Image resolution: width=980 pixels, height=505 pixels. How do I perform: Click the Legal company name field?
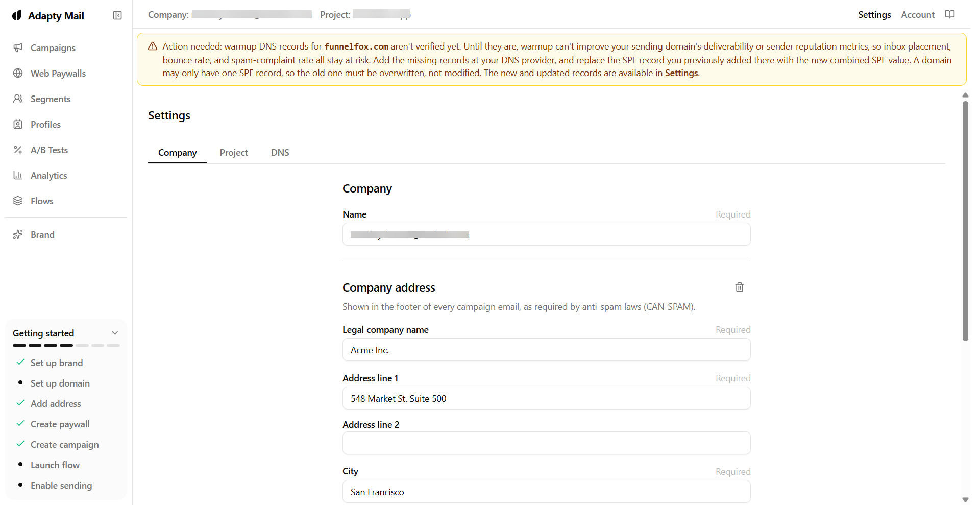point(546,350)
